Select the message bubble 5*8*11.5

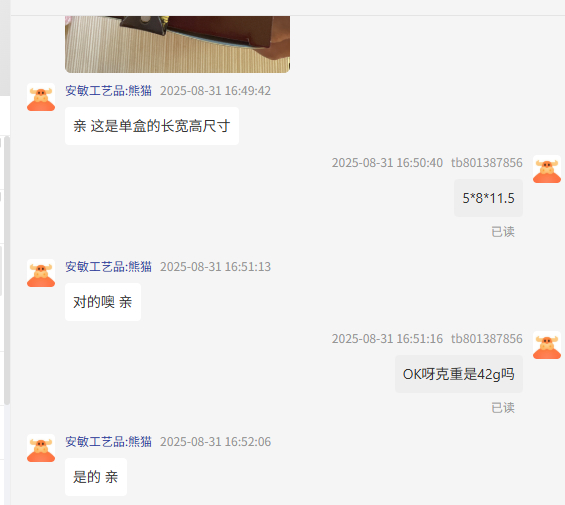(x=488, y=198)
